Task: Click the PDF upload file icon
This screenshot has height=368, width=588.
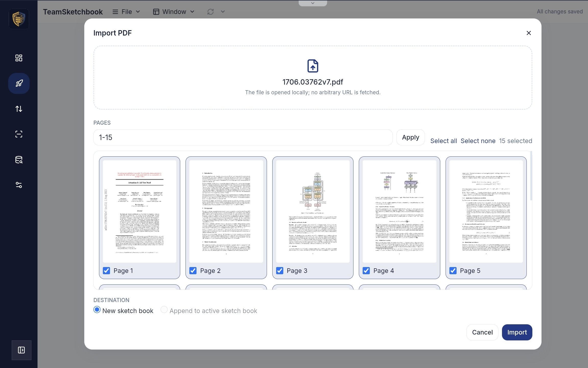Action: click(x=313, y=66)
